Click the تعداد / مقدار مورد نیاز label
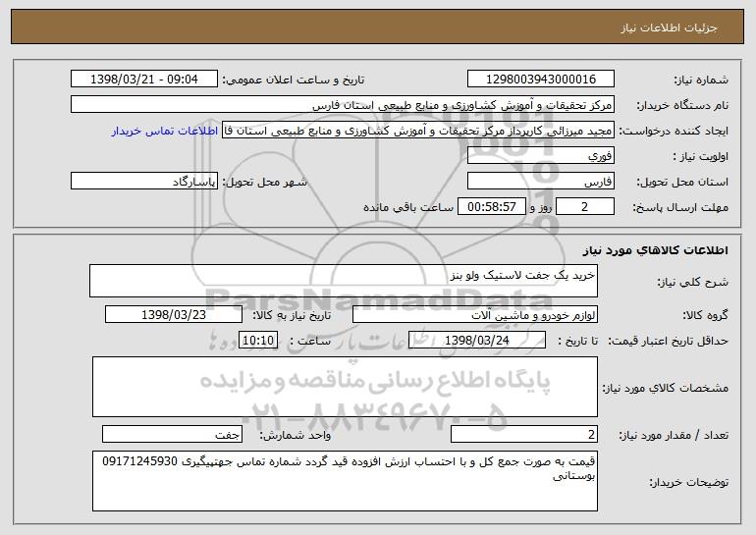This screenshot has width=756, height=535. (674, 435)
